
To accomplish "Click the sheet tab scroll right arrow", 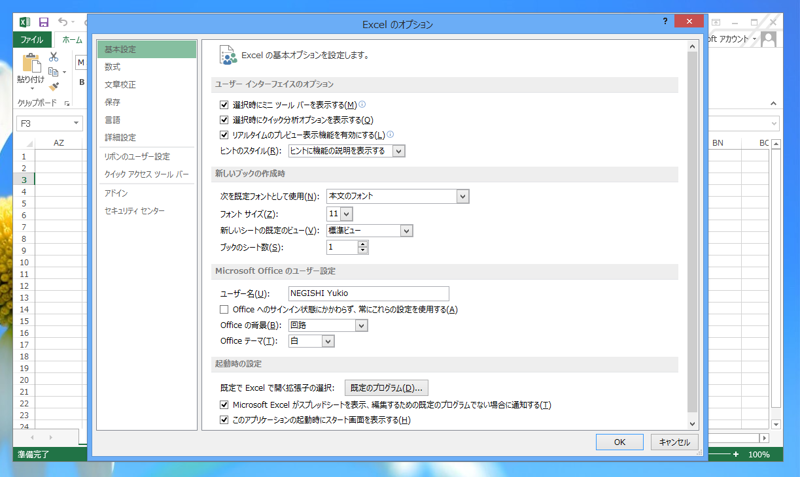I will click(x=51, y=437).
